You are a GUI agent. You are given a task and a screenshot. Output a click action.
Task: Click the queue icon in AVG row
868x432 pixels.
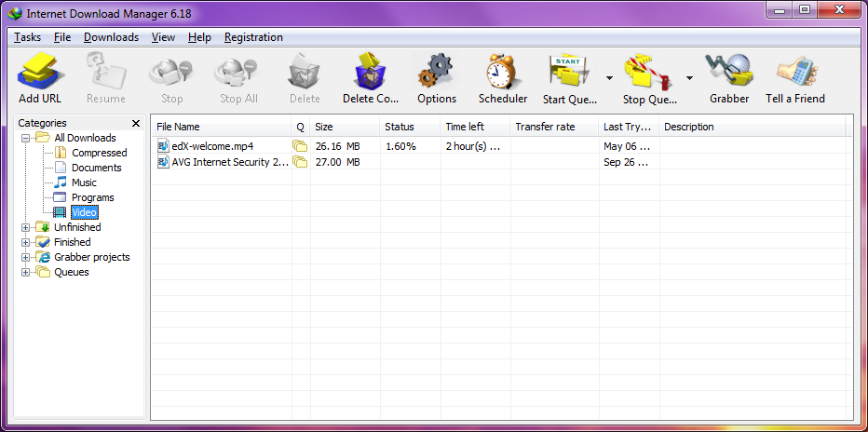pyautogui.click(x=300, y=161)
